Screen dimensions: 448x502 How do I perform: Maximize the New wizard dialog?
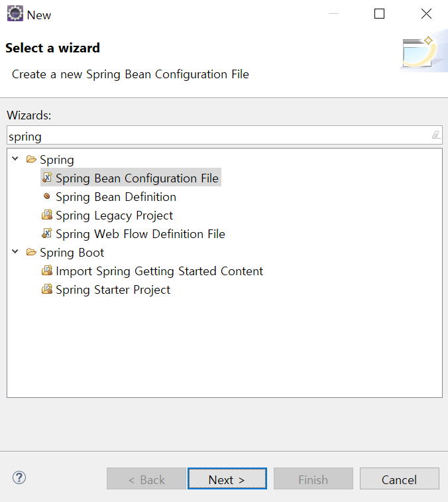[x=379, y=14]
